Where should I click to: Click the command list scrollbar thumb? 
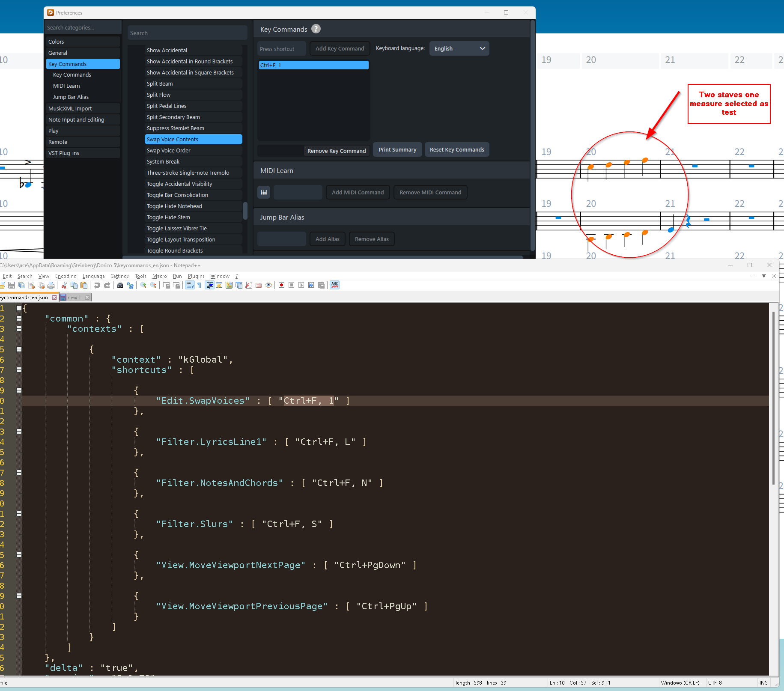coord(245,211)
